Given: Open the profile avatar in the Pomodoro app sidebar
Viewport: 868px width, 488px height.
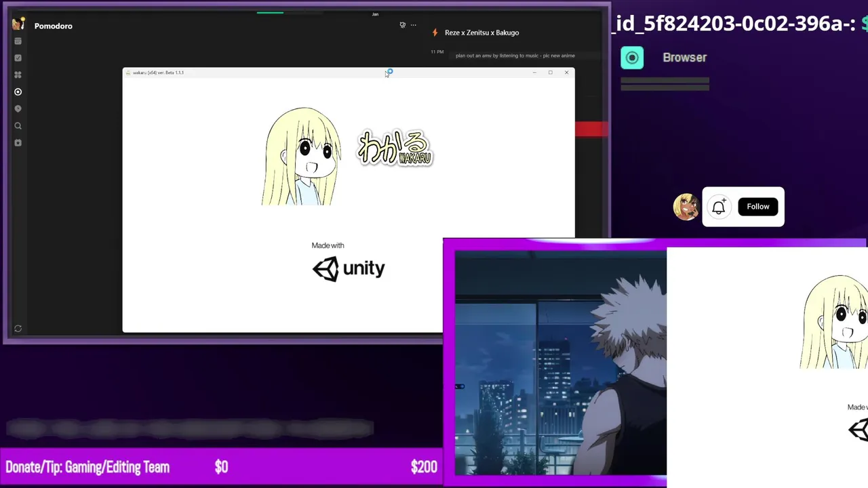Looking at the screenshot, I should [x=18, y=25].
